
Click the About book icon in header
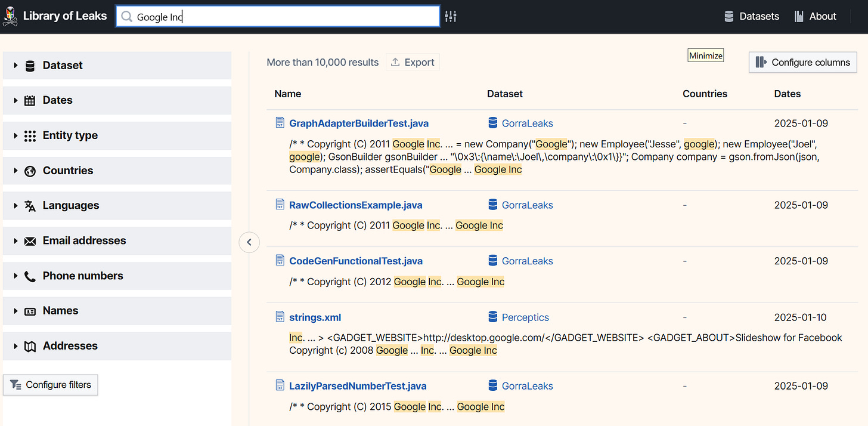point(799,17)
